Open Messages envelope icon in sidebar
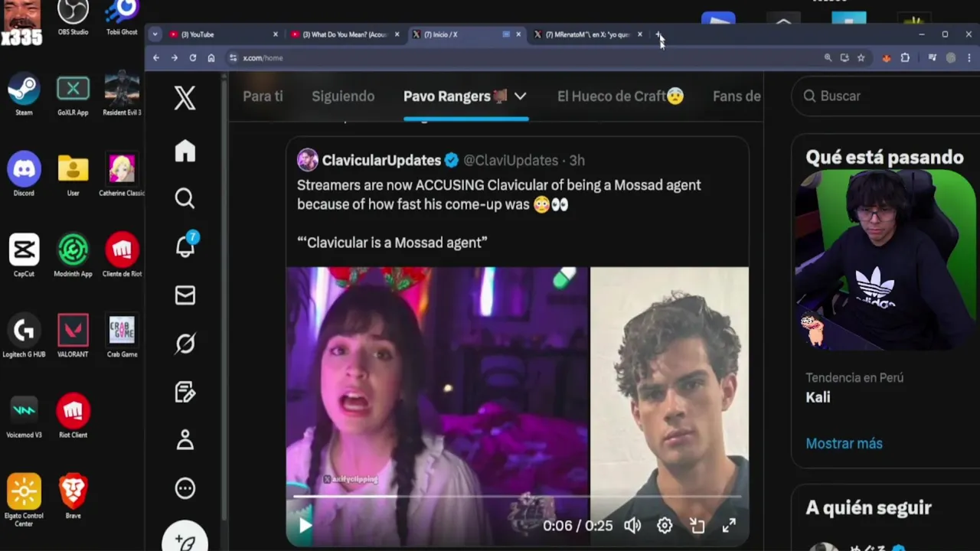The height and width of the screenshot is (551, 980). (185, 295)
